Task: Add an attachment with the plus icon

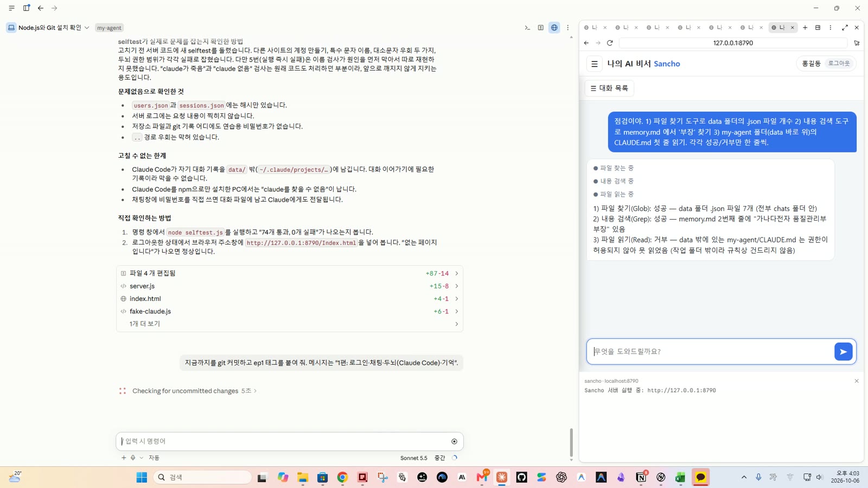Action: coord(124,458)
